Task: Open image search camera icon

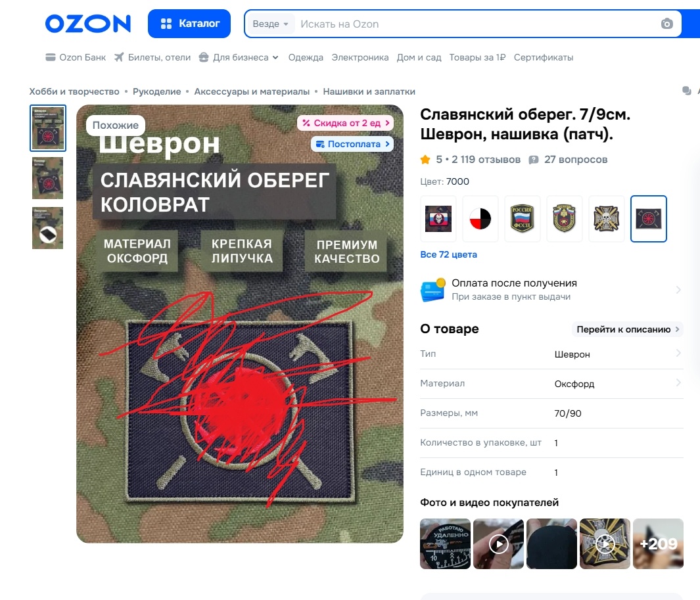Action: (666, 24)
